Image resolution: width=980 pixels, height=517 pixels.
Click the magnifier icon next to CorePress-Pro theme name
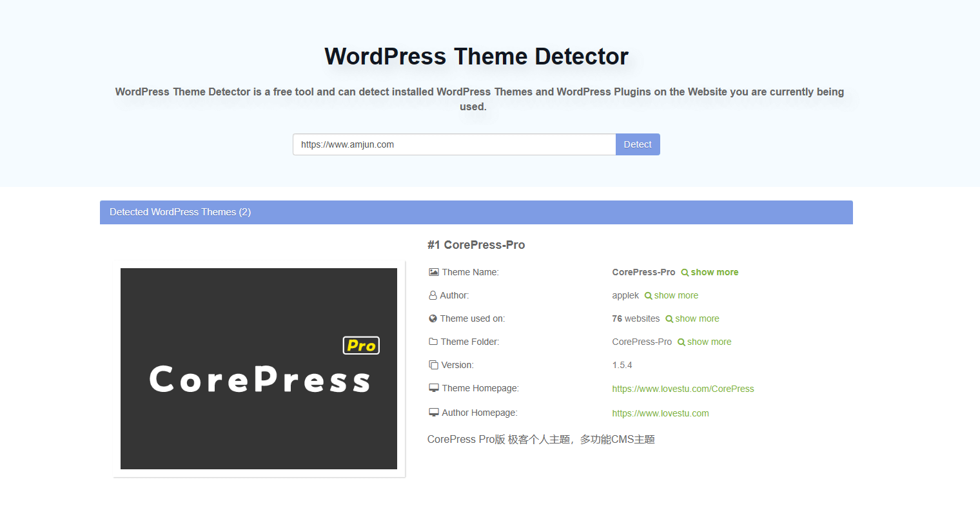click(x=685, y=273)
